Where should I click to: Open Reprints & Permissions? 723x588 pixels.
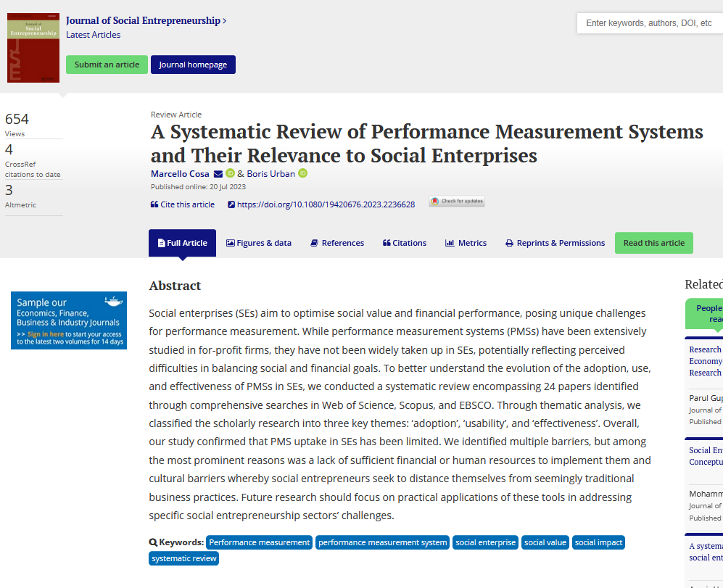pyautogui.click(x=555, y=243)
